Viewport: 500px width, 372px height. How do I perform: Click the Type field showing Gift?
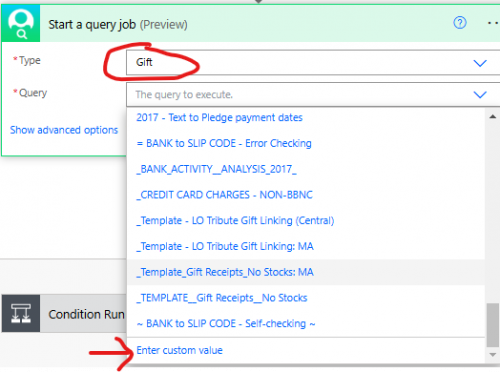313,63
